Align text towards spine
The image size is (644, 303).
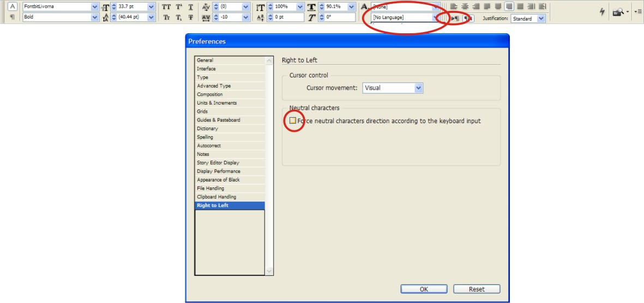click(532, 7)
